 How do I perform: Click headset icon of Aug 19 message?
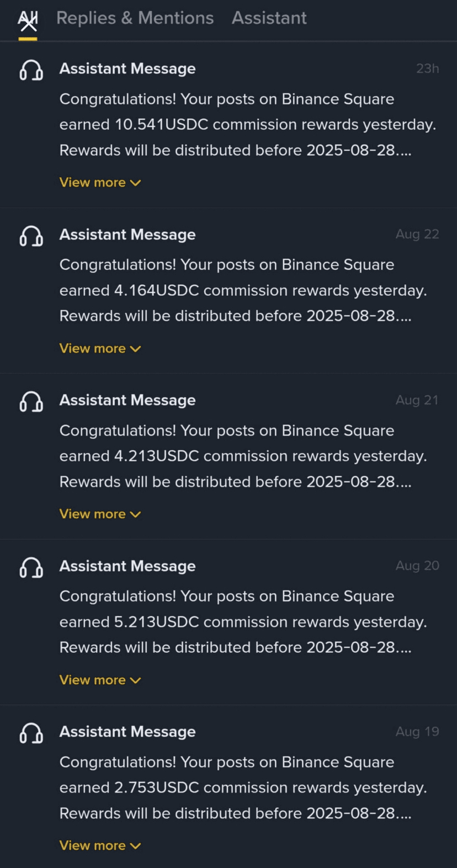pos(31,733)
